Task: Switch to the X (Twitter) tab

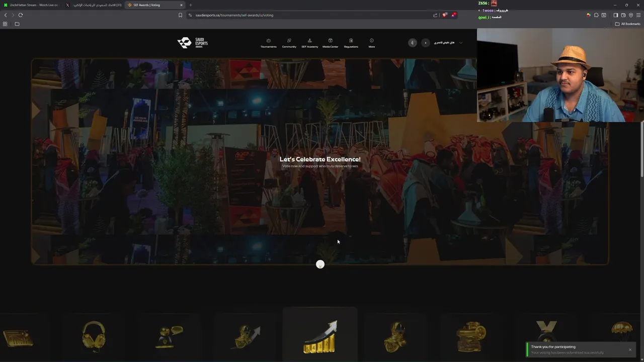Action: coord(93,5)
